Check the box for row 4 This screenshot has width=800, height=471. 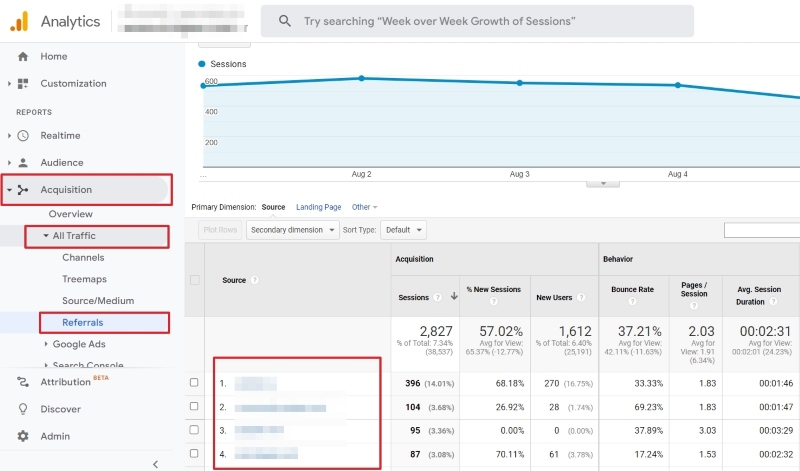194,453
